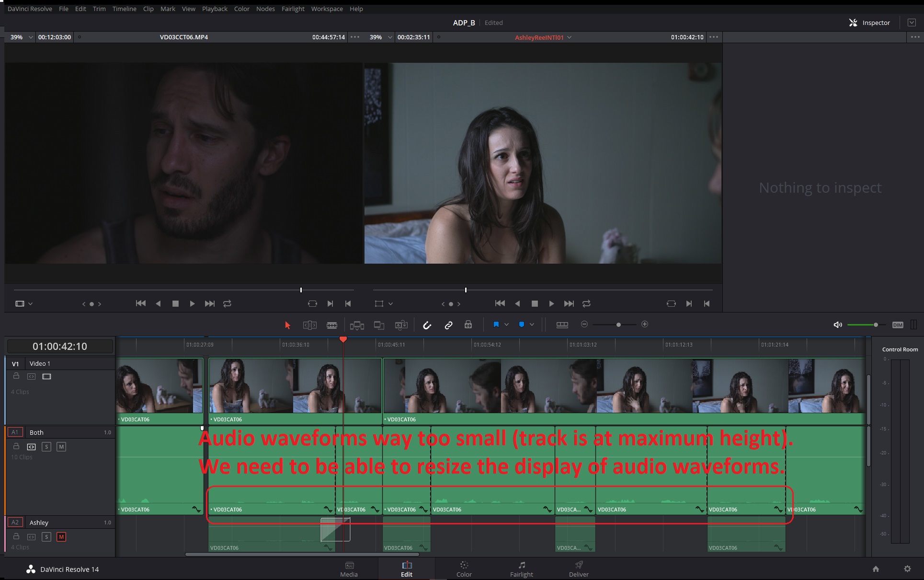Switch to the Color page

(464, 569)
